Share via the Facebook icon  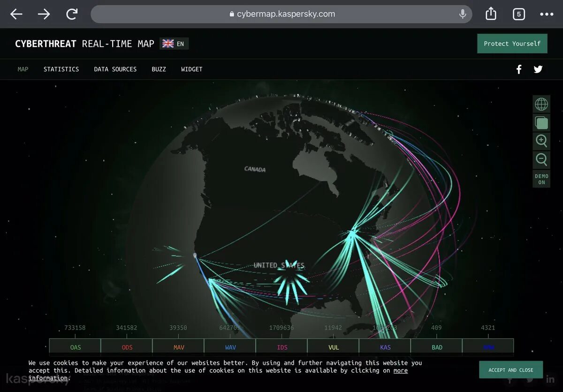coord(519,69)
